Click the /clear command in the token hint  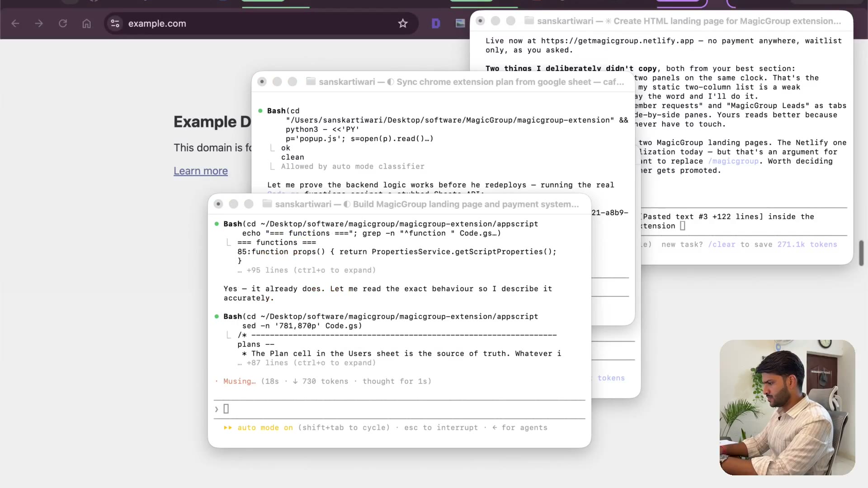(x=722, y=244)
